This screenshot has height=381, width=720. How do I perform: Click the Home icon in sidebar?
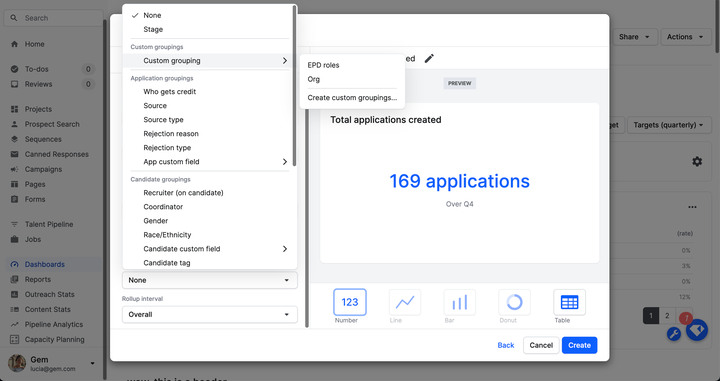pyautogui.click(x=15, y=44)
